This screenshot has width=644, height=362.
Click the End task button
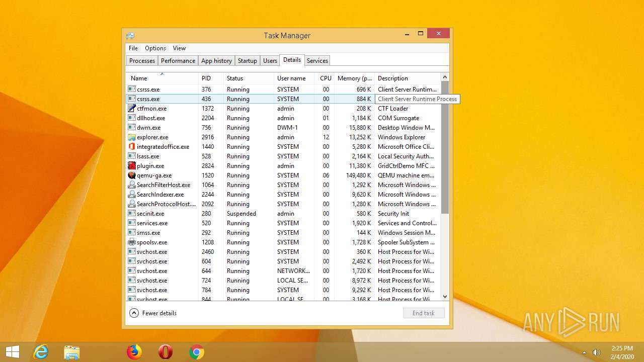(424, 313)
